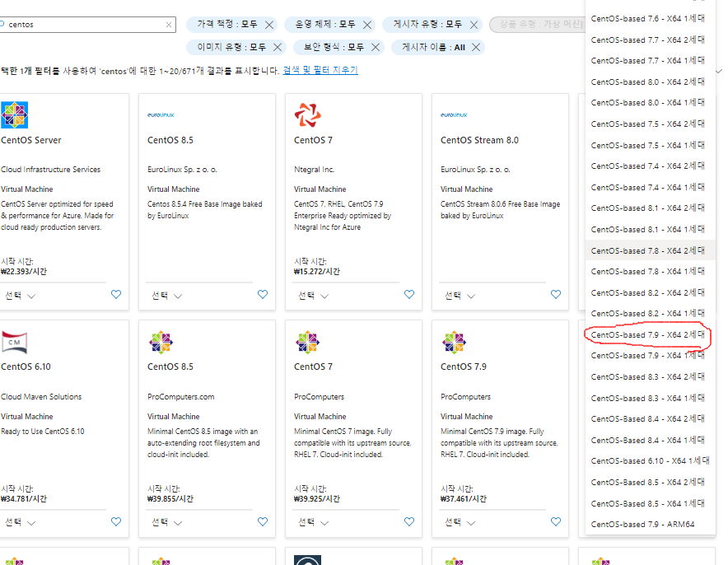Click the ProComputers CentOS 7 logo icon
This screenshot has height=565, width=728.
tap(307, 343)
